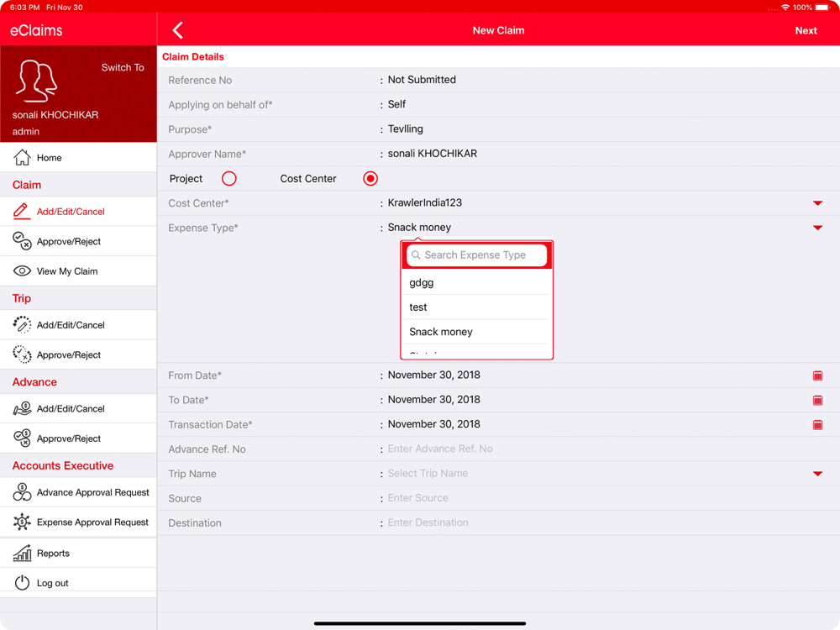
Task: Tap the back arrow in the header
Action: point(178,30)
